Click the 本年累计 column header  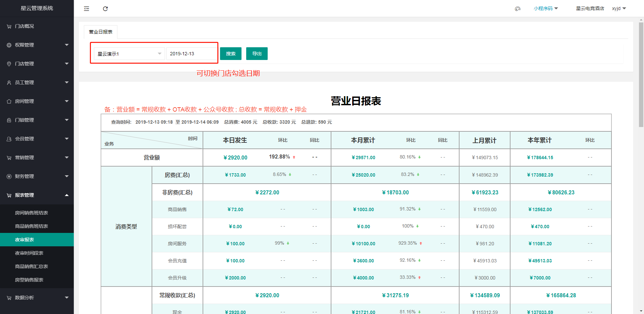[540, 140]
